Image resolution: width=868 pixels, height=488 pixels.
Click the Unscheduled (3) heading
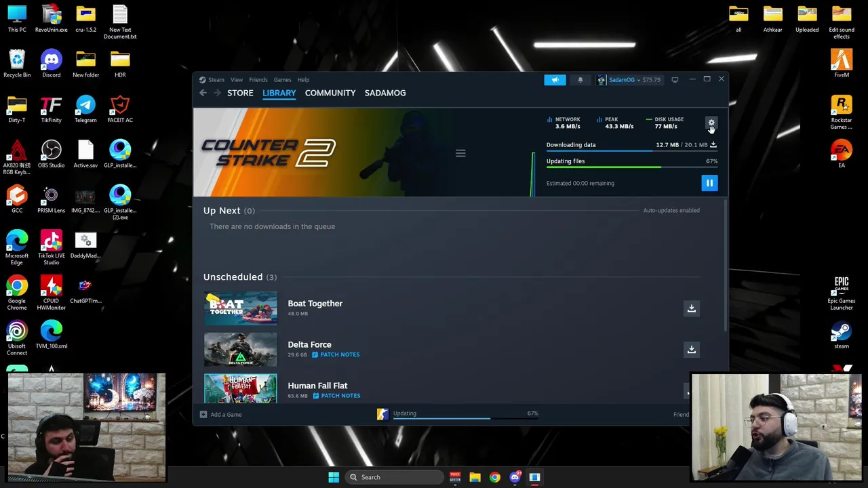tap(240, 277)
